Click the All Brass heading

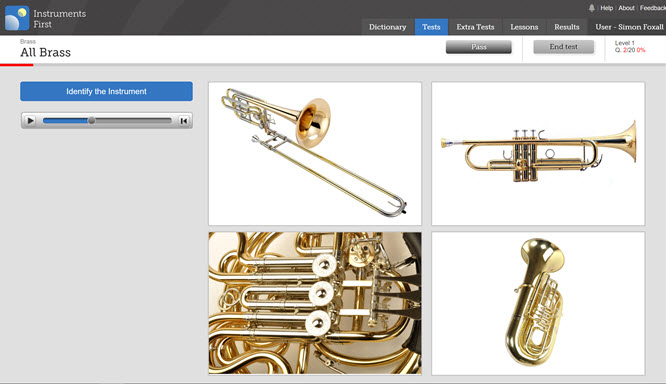tap(45, 52)
